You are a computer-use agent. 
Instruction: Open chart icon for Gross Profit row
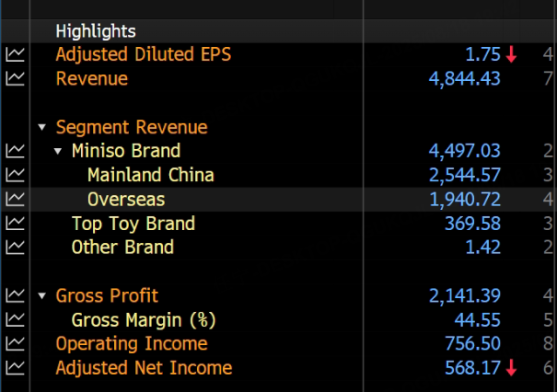click(x=15, y=295)
